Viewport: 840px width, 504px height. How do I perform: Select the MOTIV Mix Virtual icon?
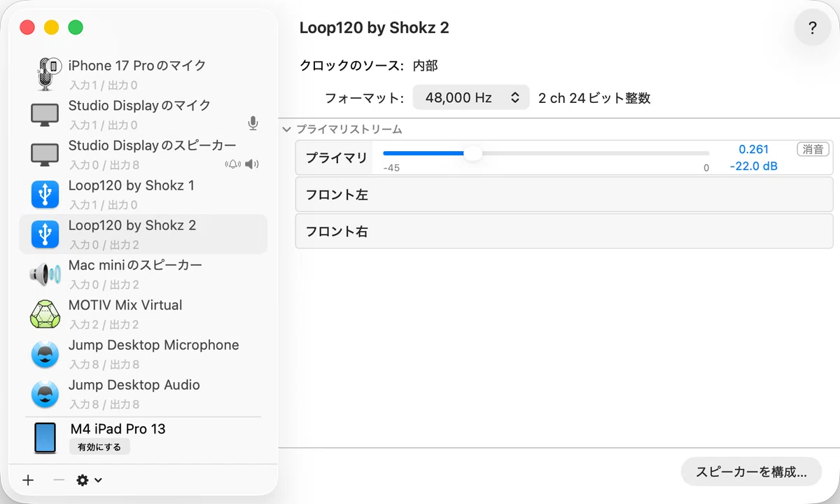point(45,314)
